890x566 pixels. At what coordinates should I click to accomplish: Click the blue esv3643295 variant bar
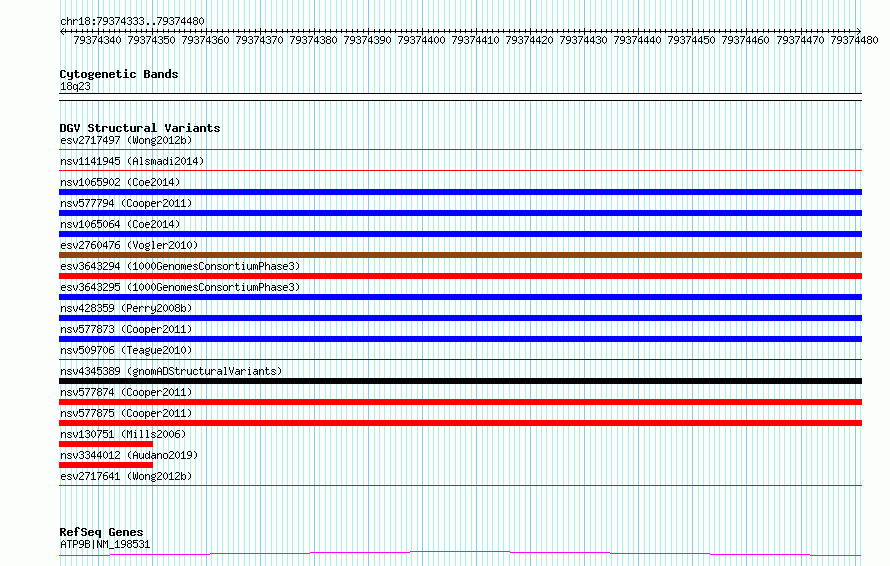460,297
